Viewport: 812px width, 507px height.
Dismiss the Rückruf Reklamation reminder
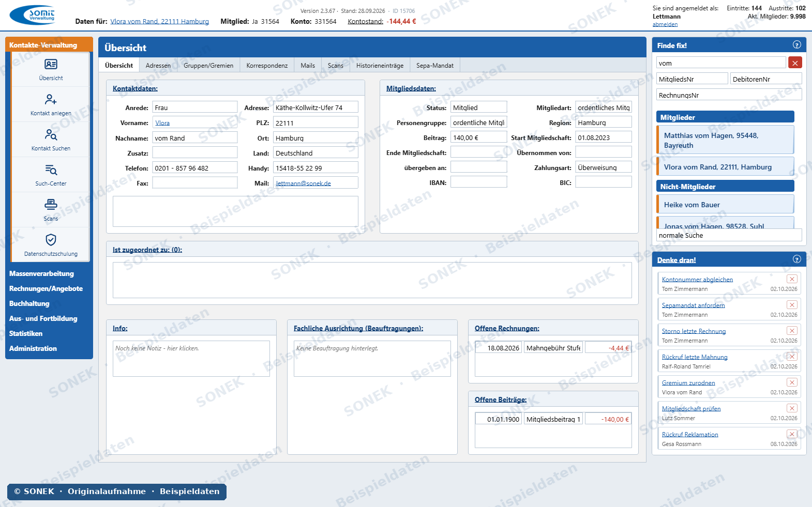(x=792, y=434)
